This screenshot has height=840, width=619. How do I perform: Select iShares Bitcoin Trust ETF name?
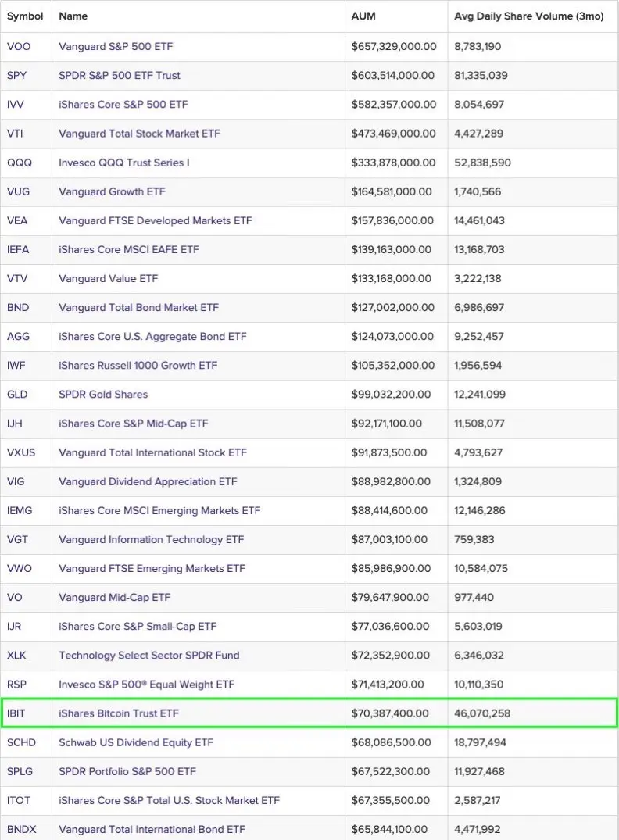(119, 713)
